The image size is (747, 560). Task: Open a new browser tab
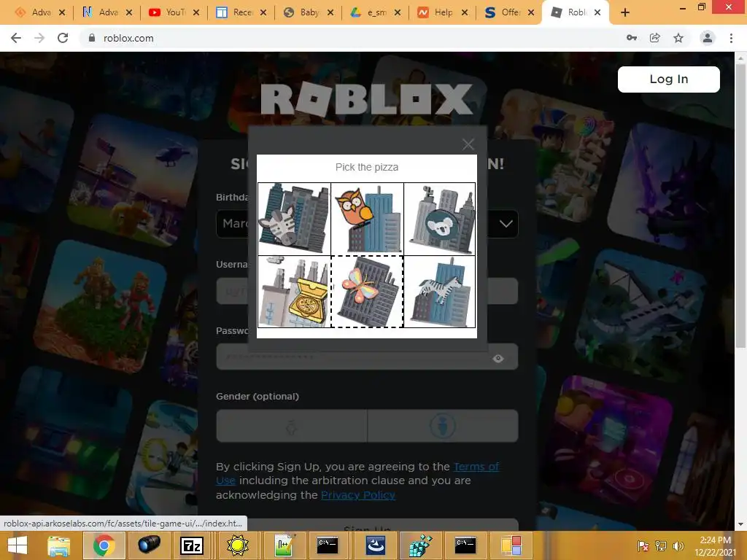625,12
